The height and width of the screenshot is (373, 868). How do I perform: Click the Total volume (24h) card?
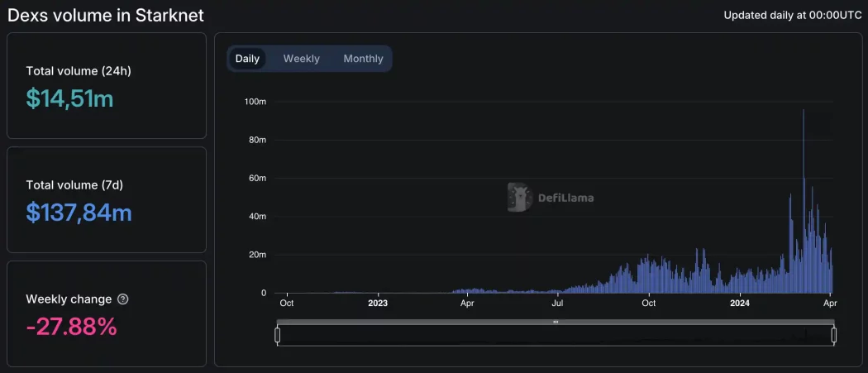point(107,87)
